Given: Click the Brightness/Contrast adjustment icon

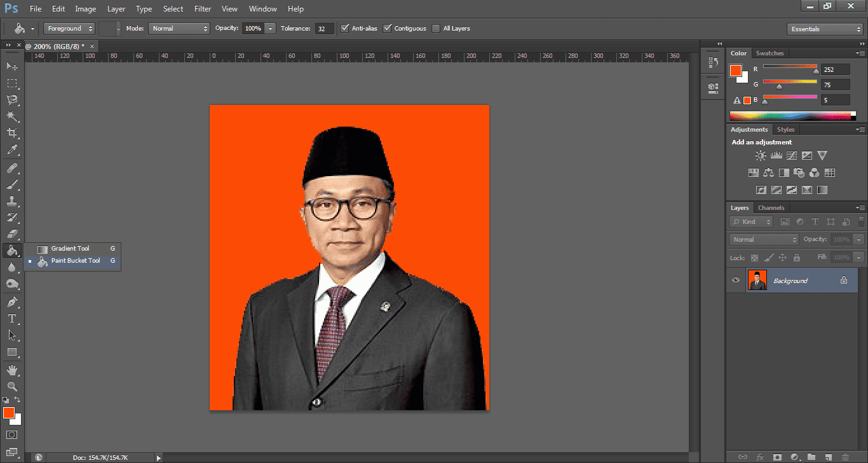Looking at the screenshot, I should click(x=761, y=155).
